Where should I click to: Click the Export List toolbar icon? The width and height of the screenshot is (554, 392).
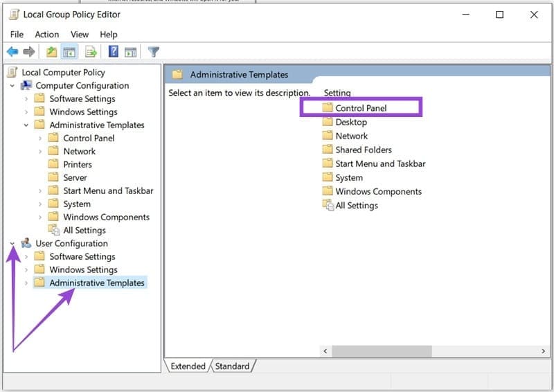91,52
